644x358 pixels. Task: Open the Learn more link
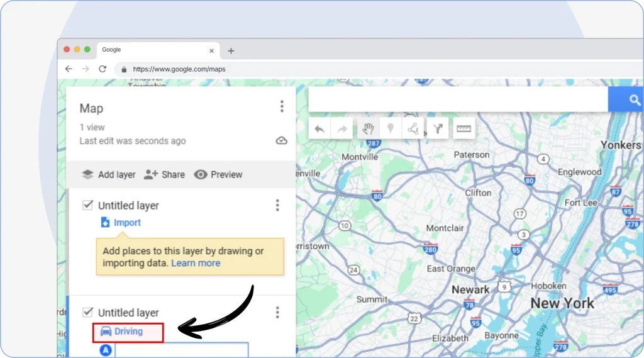click(196, 263)
